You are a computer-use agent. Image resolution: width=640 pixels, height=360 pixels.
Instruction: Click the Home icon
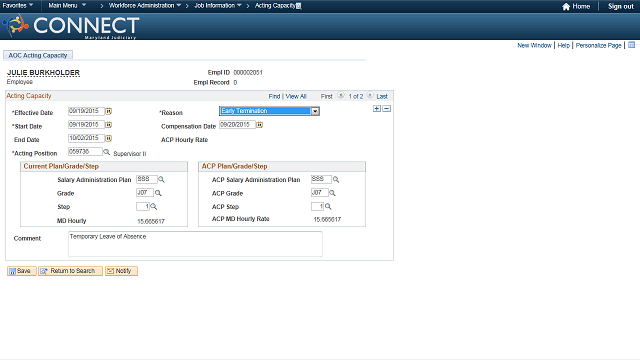click(566, 7)
